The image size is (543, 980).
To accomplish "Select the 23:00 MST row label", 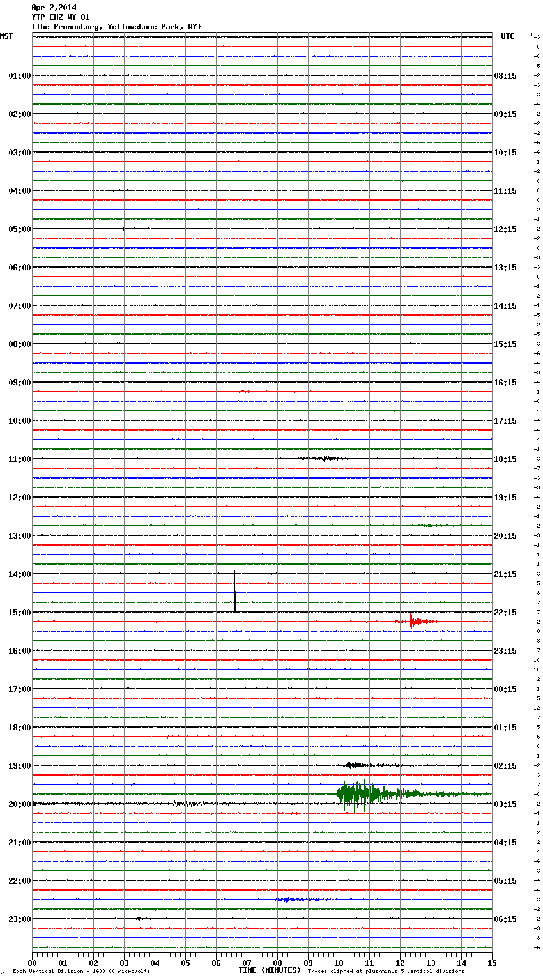I will click(x=20, y=919).
